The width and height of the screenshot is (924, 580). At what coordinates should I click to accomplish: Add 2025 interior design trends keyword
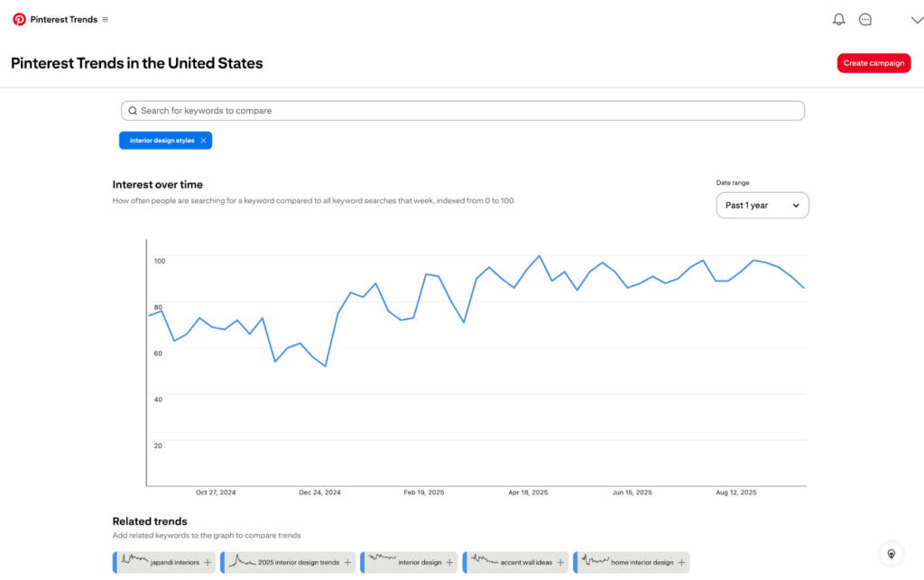[347, 563]
